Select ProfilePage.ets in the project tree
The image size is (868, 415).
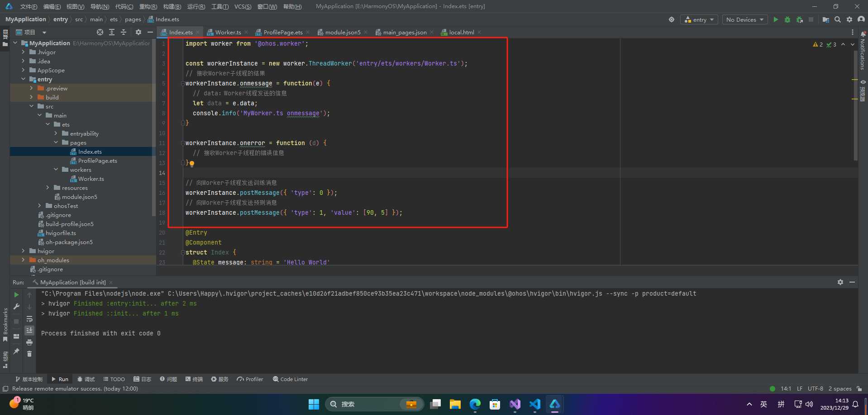click(97, 161)
